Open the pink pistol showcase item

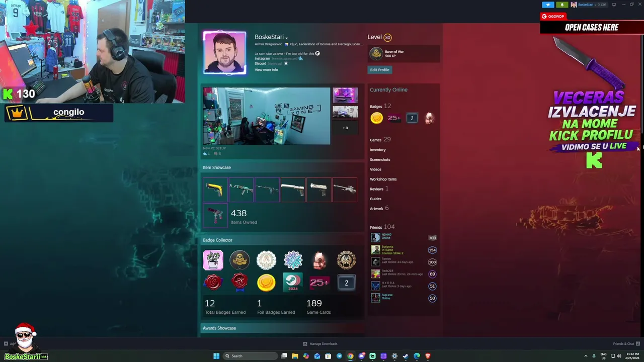coord(215,216)
